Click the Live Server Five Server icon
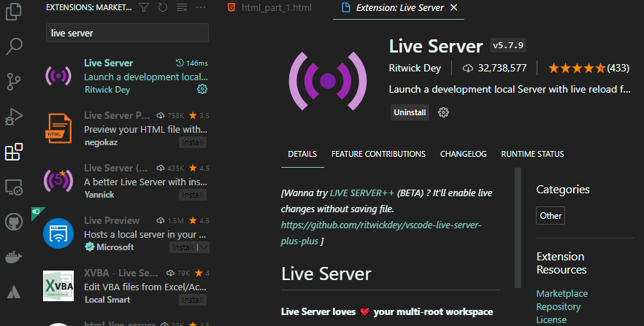This screenshot has width=644, height=326. [58, 181]
